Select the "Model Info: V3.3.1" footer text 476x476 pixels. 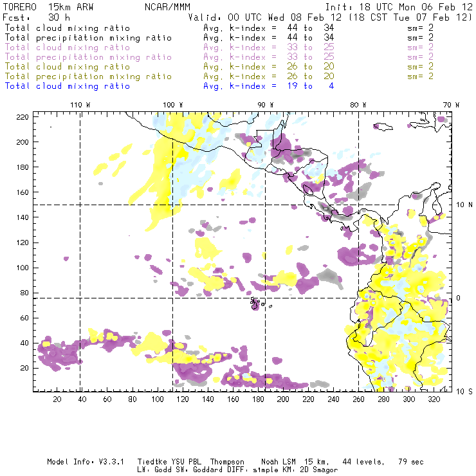point(86,462)
